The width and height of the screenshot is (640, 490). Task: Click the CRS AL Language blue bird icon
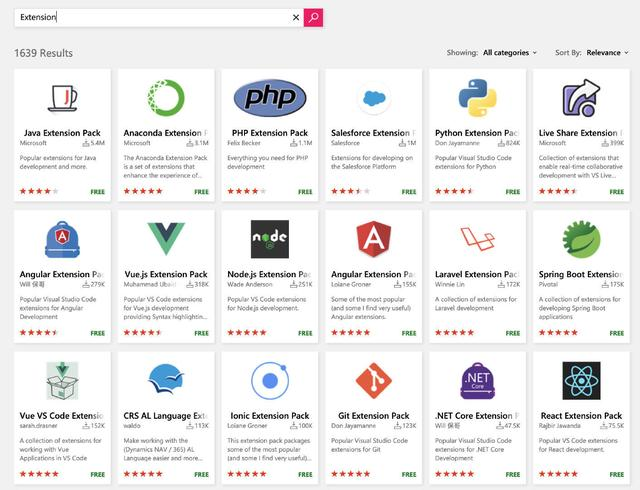[166, 379]
